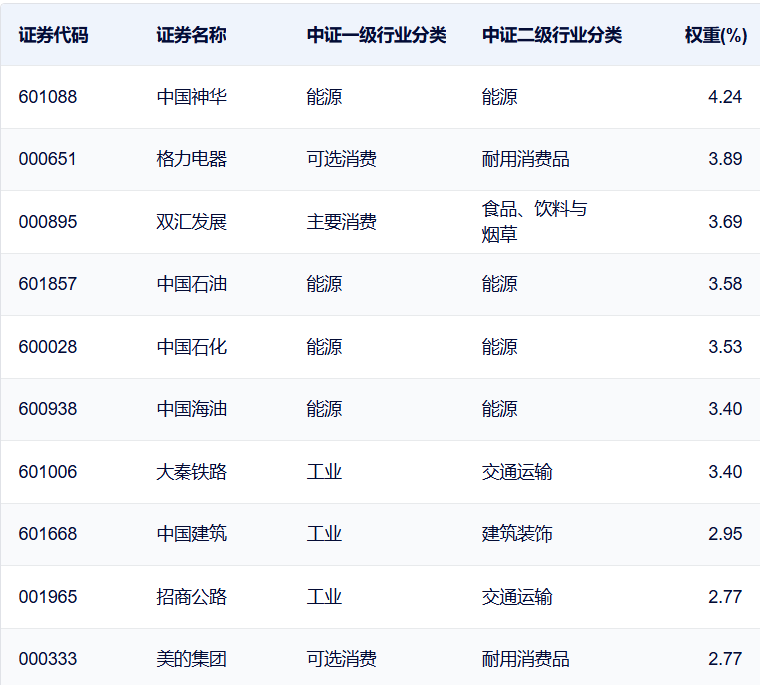
Task: Click weight value 4.24
Action: click(x=725, y=97)
